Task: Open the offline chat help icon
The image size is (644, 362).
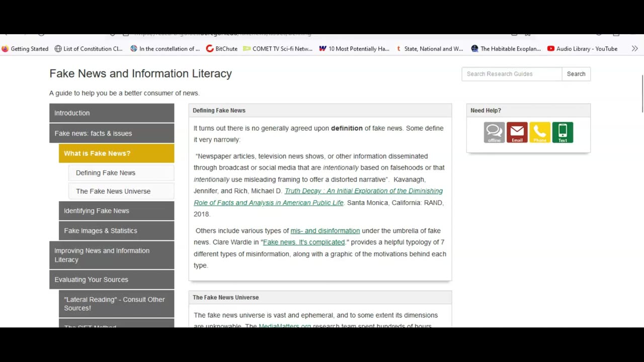Action: [494, 133]
